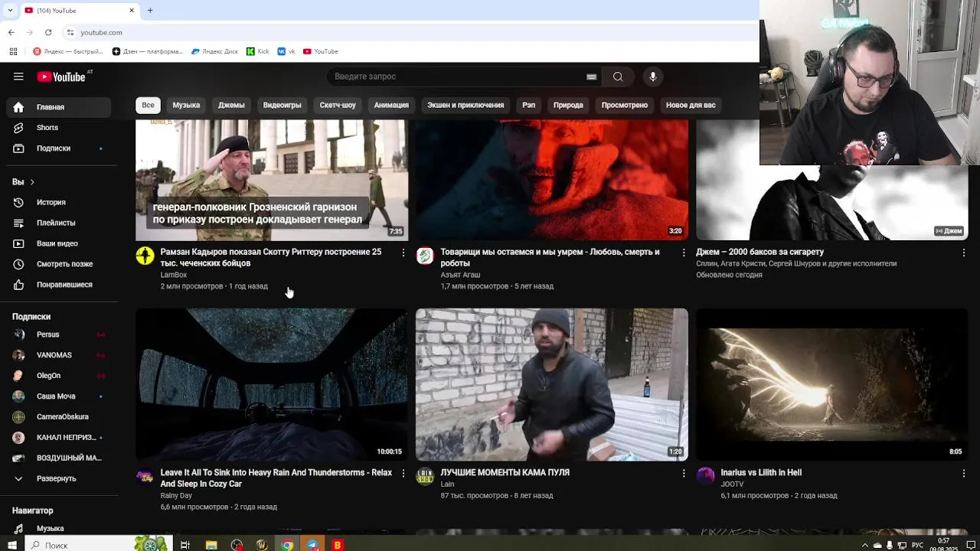Open the OlegOn channel subscription
The height and width of the screenshot is (551, 980).
point(59,376)
